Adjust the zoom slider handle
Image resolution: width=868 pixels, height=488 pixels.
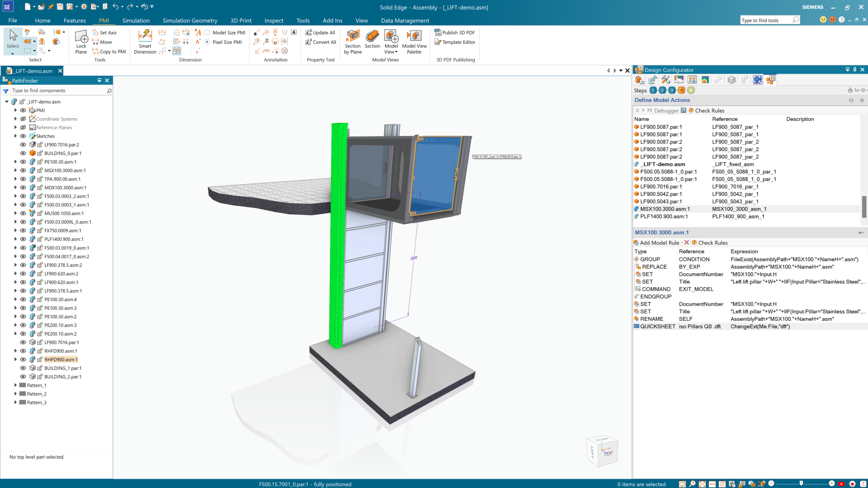point(801,483)
